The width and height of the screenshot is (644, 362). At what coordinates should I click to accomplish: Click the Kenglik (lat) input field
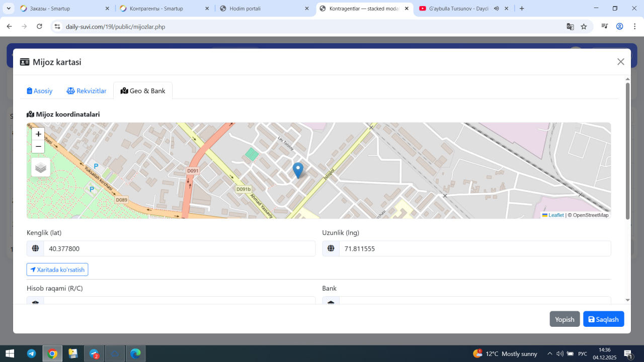(179, 248)
